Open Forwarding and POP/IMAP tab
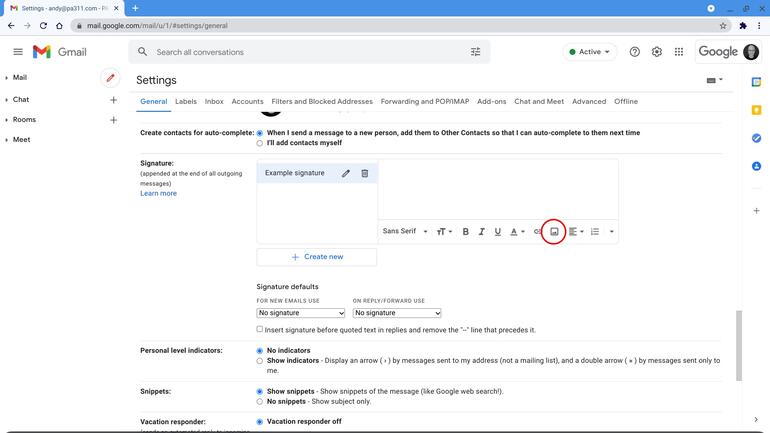 425,102
